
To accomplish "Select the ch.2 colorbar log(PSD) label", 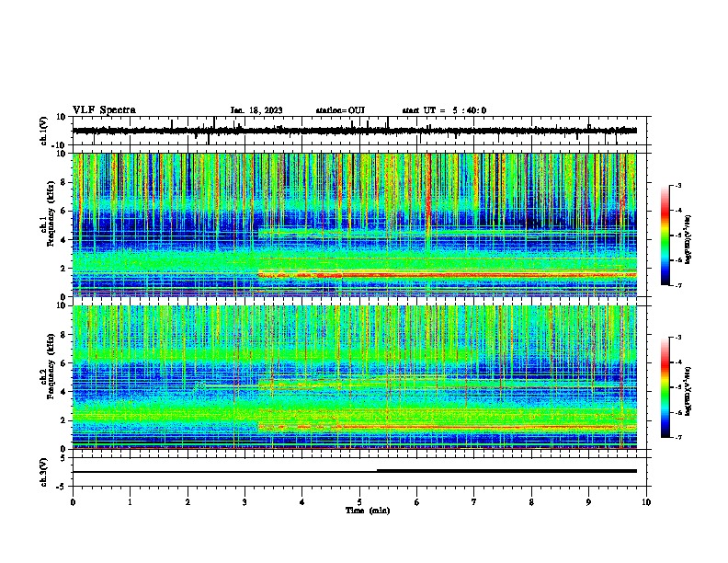I will (688, 391).
